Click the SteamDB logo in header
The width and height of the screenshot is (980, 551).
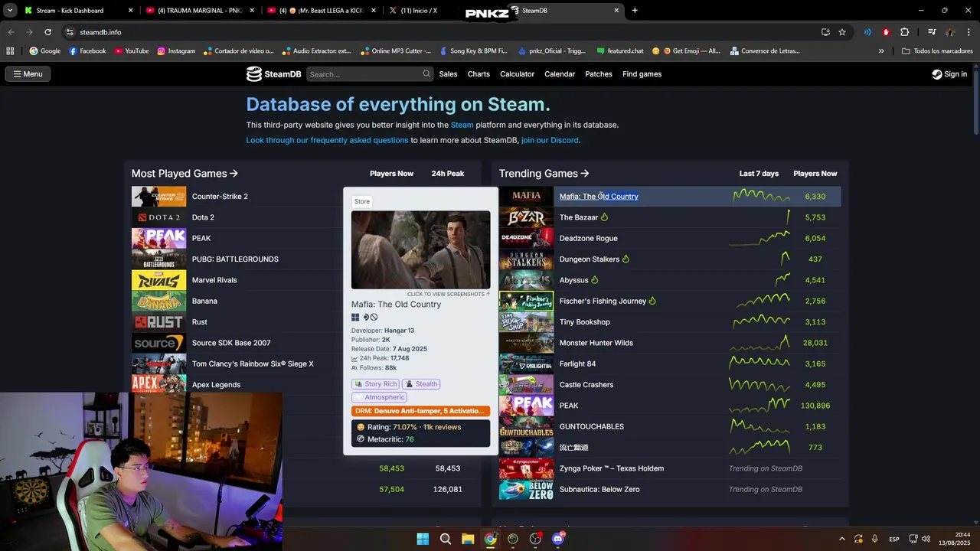[x=273, y=74]
